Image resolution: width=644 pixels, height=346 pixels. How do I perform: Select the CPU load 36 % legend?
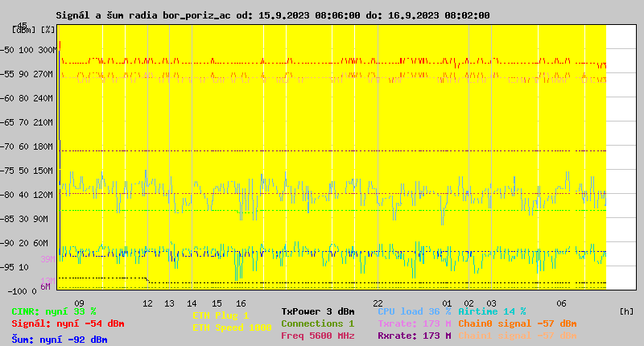(x=414, y=311)
